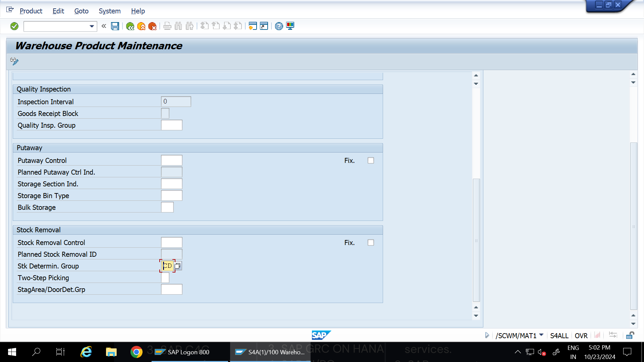Click the SAP Logon 800 taskbar item
Image resolution: width=644 pixels, height=362 pixels.
click(188, 352)
